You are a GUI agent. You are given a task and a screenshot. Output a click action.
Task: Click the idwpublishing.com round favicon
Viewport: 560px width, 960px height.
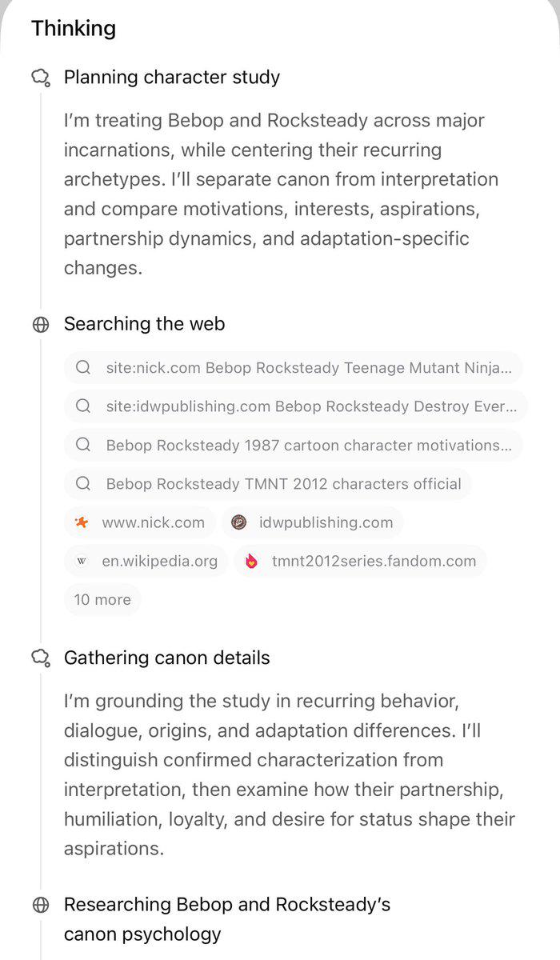(238, 522)
